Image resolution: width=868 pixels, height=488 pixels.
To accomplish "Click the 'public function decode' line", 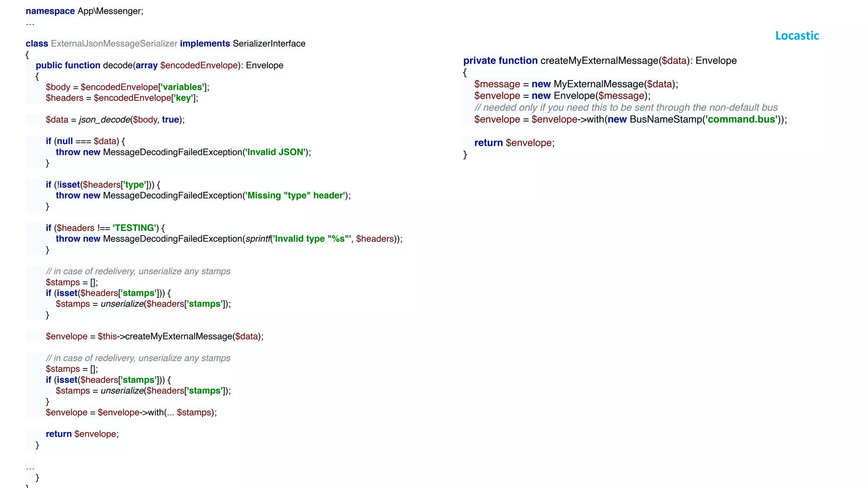I will 159,65.
